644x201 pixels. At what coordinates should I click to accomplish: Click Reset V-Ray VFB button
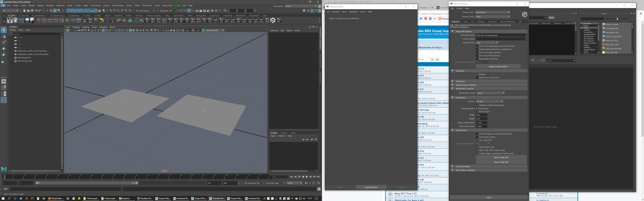pos(501,162)
